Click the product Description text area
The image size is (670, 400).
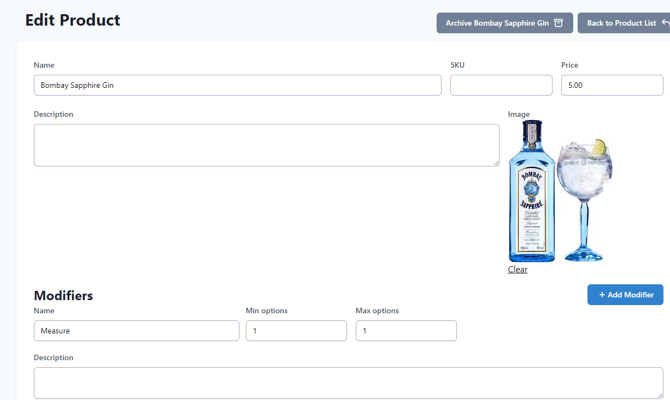[266, 145]
